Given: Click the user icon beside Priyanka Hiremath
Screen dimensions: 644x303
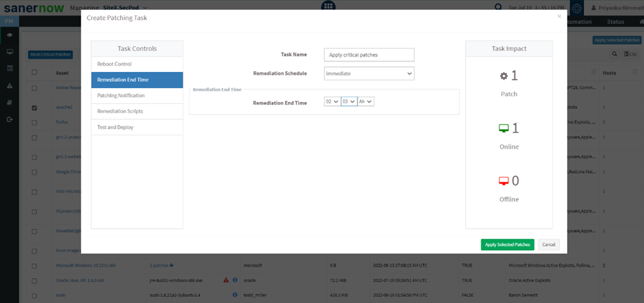Looking at the screenshot, I should [x=594, y=8].
